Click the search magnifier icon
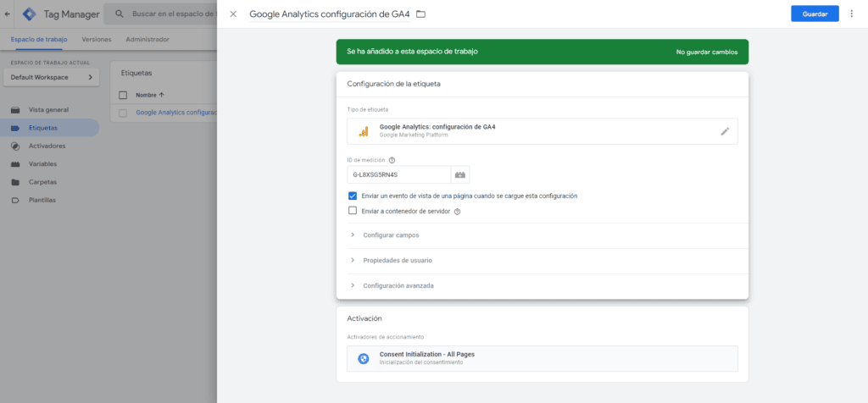The width and height of the screenshot is (868, 403). click(x=119, y=14)
